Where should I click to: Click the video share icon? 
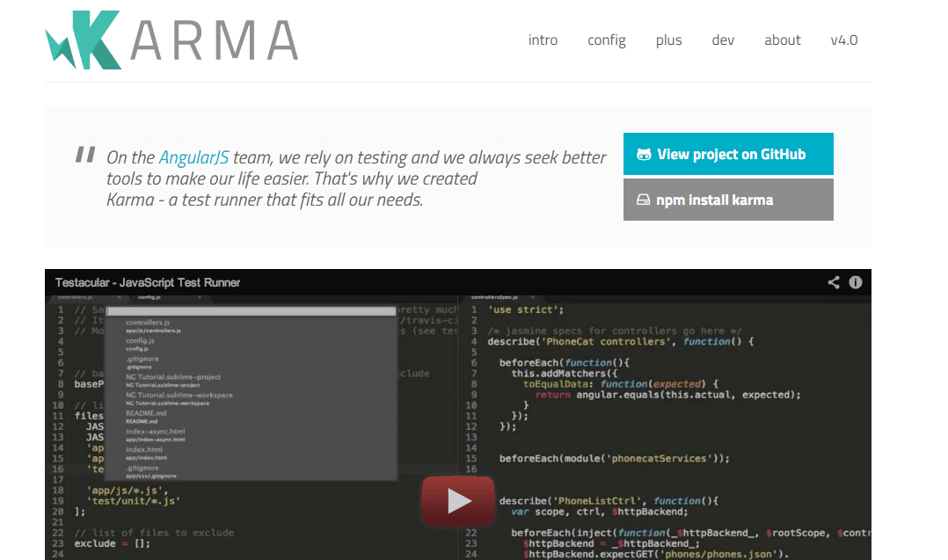tap(834, 282)
